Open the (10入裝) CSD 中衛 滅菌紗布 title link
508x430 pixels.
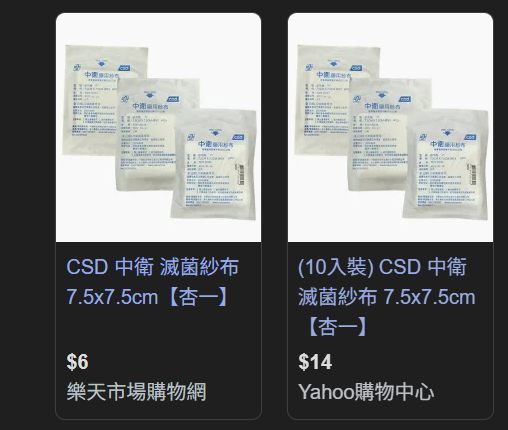click(x=387, y=297)
